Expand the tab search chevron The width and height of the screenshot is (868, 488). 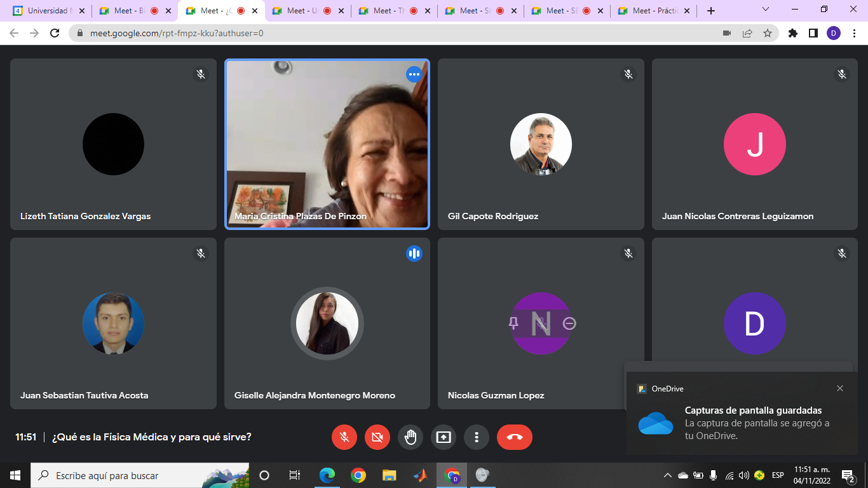pos(766,10)
